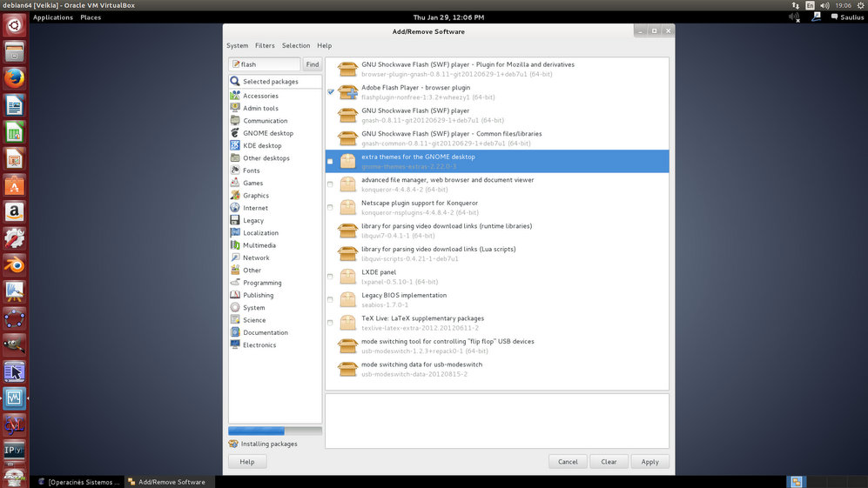
Task: Expand the Places menu in top panel
Action: [91, 17]
